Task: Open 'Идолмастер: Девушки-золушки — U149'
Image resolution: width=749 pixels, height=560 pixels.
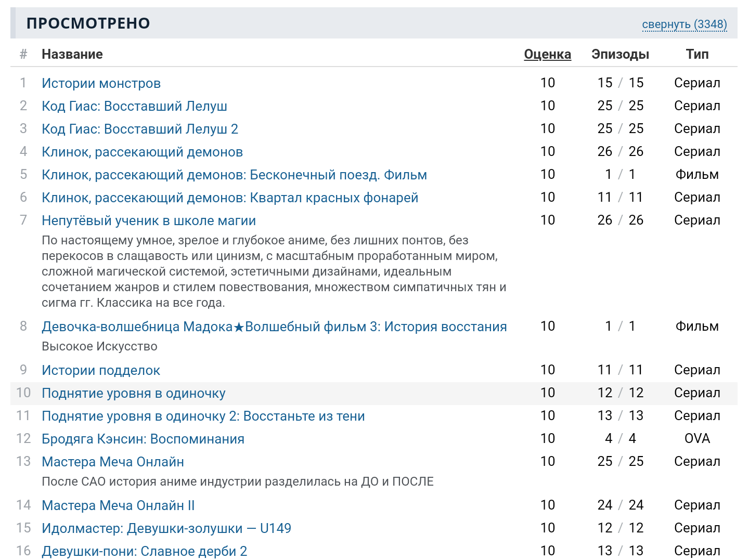Action: click(166, 528)
